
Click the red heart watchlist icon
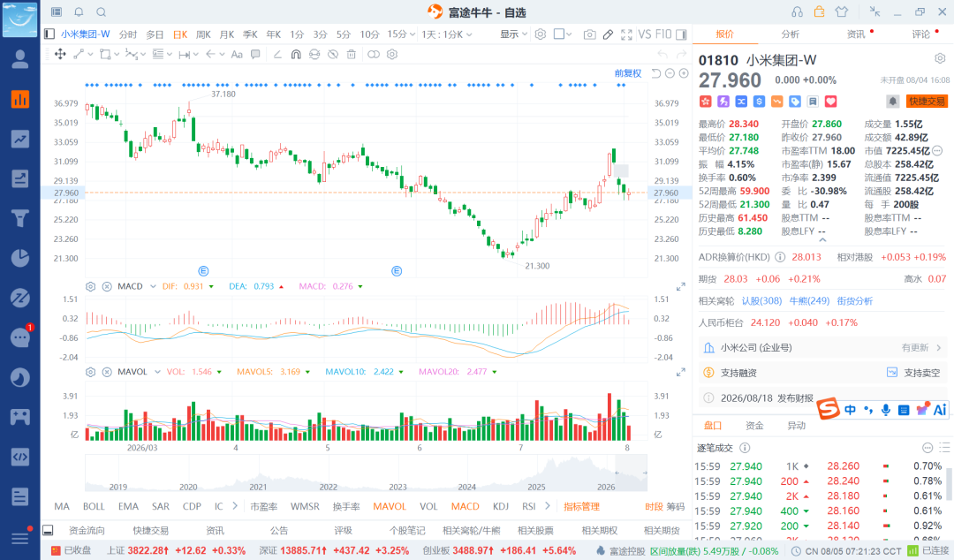[830, 102]
